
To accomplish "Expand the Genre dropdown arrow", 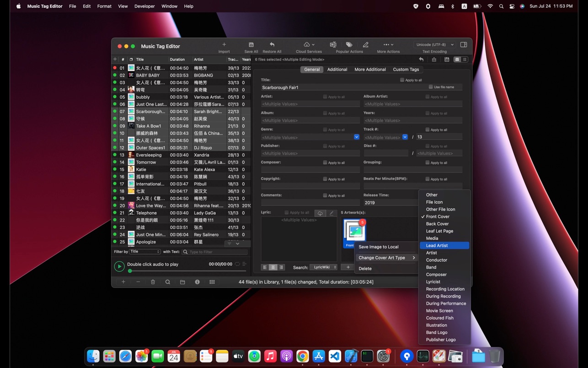I will click(x=356, y=137).
